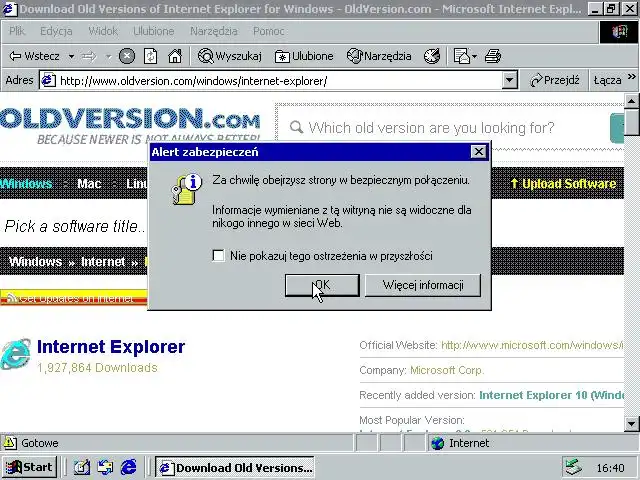Screen dimensions: 640x480
Task: Open the Narzędzia menu in menu bar
Action: point(213,31)
